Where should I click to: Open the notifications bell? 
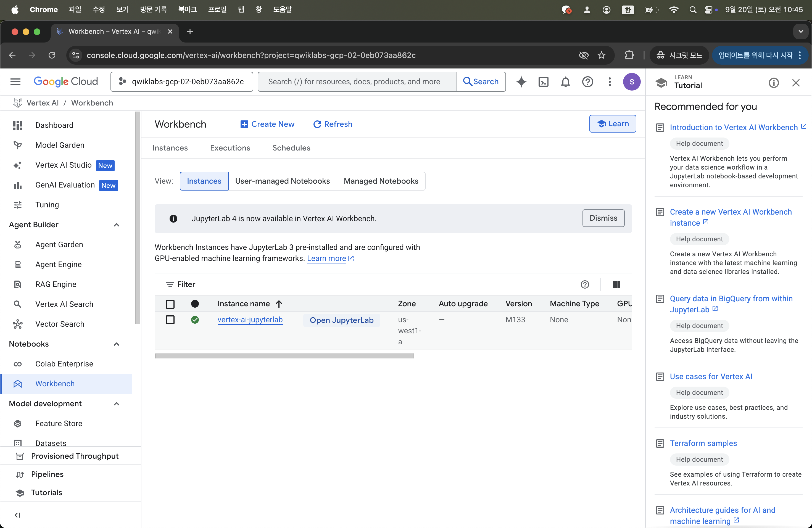click(565, 82)
